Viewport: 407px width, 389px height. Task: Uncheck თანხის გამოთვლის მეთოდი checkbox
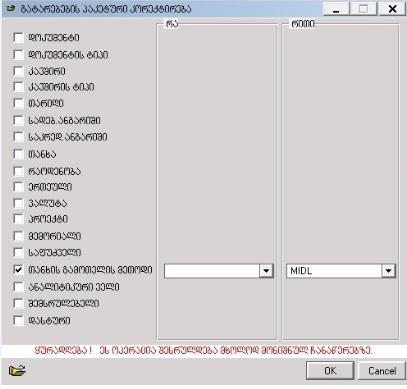click(x=19, y=270)
